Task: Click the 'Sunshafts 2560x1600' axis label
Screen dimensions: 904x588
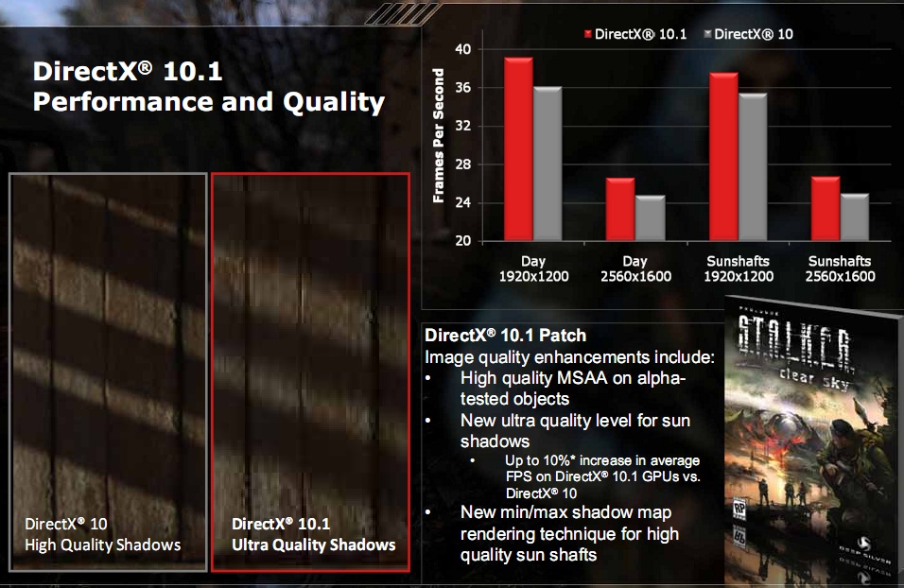Action: pos(840,268)
